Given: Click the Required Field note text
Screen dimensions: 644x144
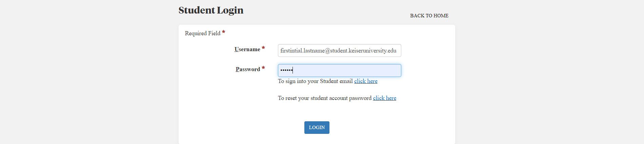Looking at the screenshot, I should tap(202, 33).
